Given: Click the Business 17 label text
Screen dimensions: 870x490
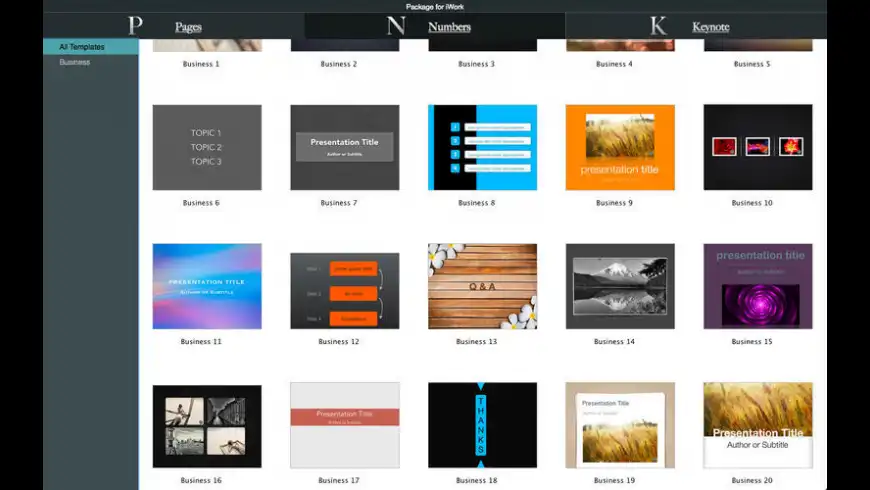Looking at the screenshot, I should (x=339, y=481).
